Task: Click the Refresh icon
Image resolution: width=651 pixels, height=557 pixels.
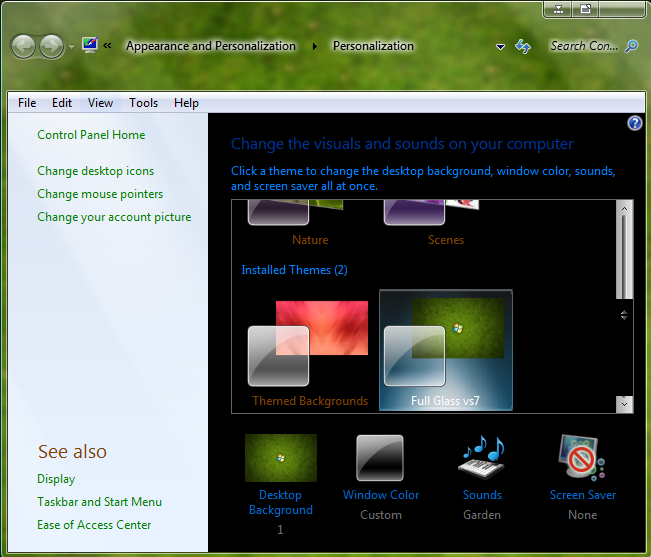Action: click(523, 46)
